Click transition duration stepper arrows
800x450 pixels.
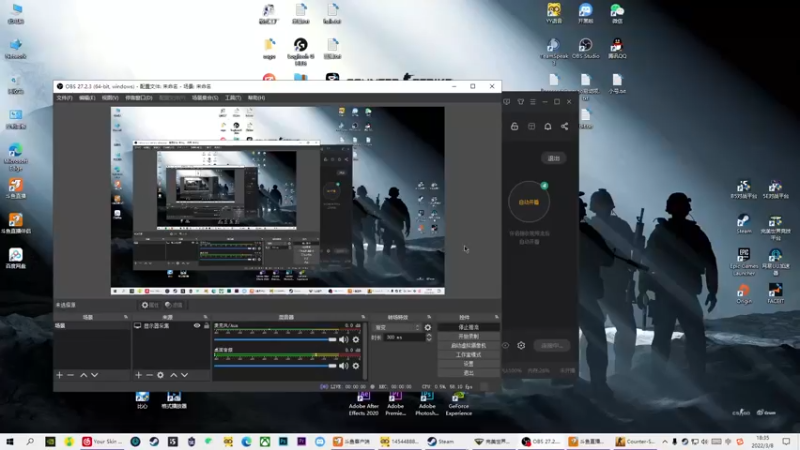pyautogui.click(x=429, y=337)
